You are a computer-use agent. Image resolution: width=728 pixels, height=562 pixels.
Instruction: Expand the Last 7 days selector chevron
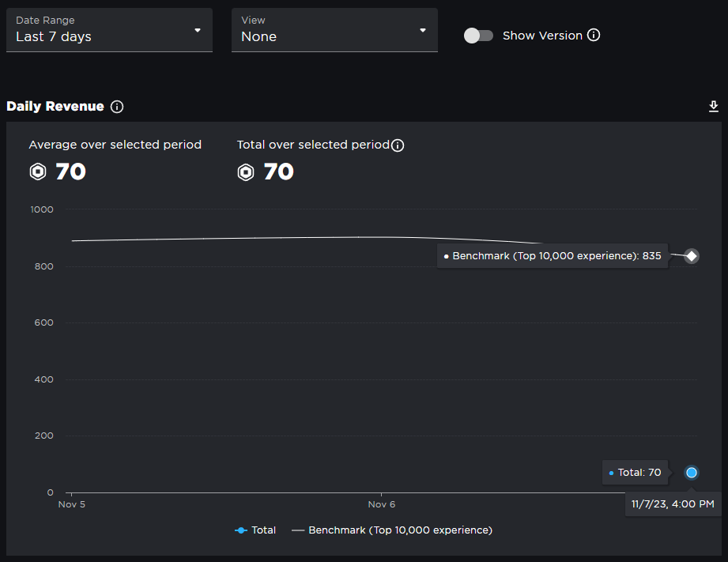(197, 31)
